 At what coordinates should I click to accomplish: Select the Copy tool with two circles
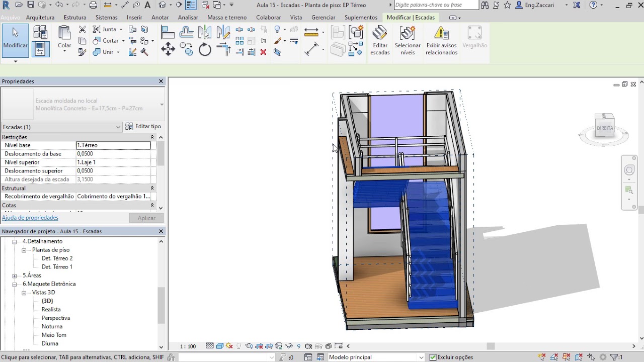tap(186, 49)
